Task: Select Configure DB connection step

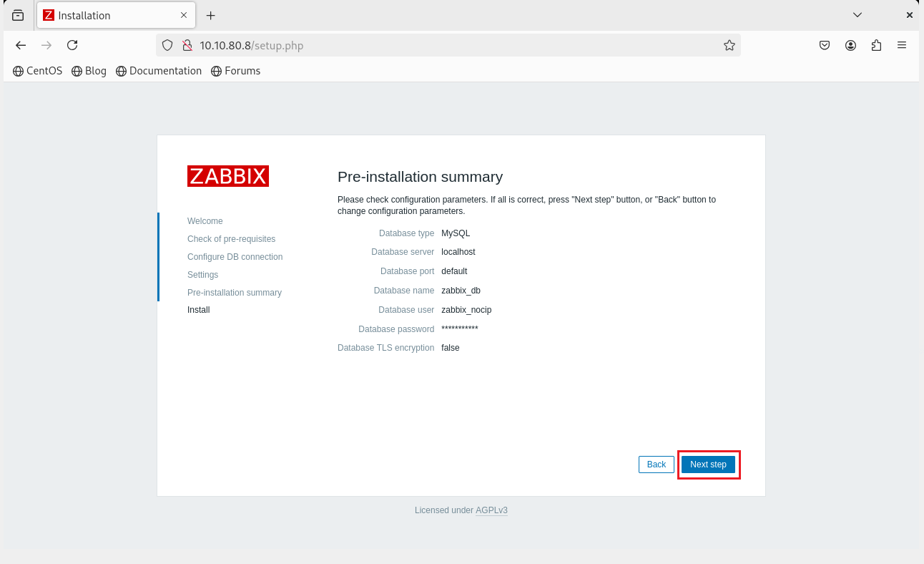Action: pyautogui.click(x=235, y=257)
